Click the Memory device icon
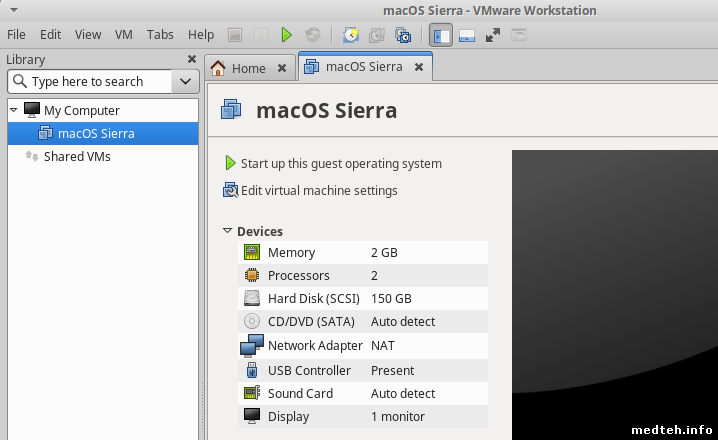 (x=252, y=252)
